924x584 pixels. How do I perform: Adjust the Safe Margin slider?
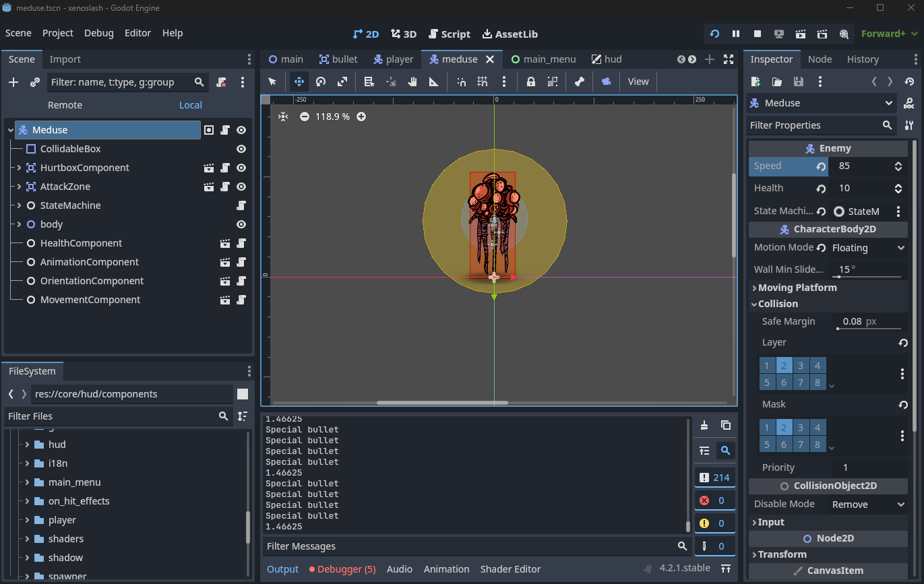tap(869, 329)
